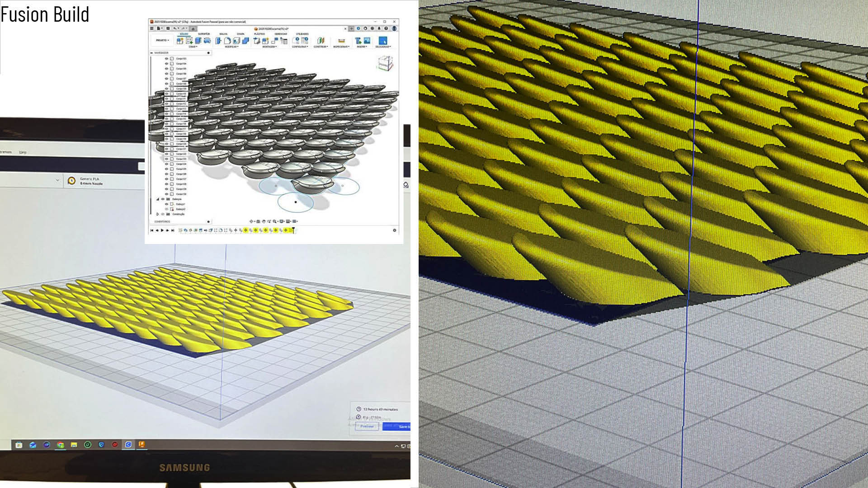868x488 pixels.
Task: Select the Selecionar cursor tool icon
Action: 382,41
